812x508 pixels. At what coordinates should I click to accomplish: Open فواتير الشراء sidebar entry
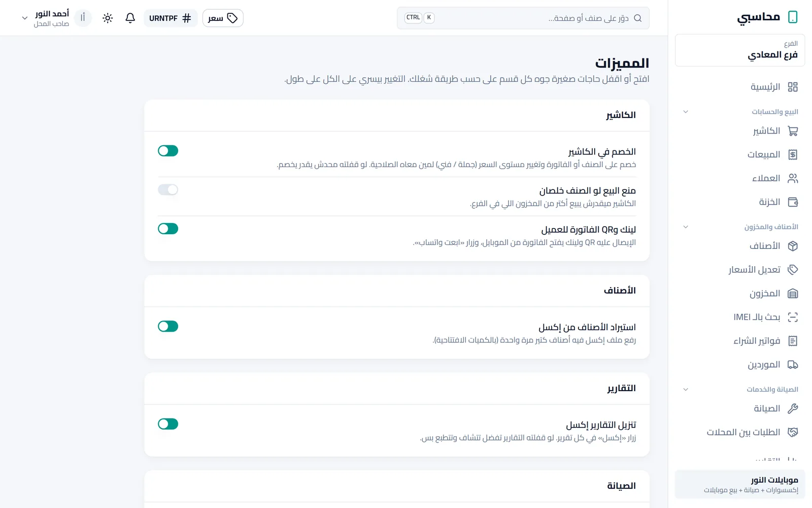[x=740, y=341]
